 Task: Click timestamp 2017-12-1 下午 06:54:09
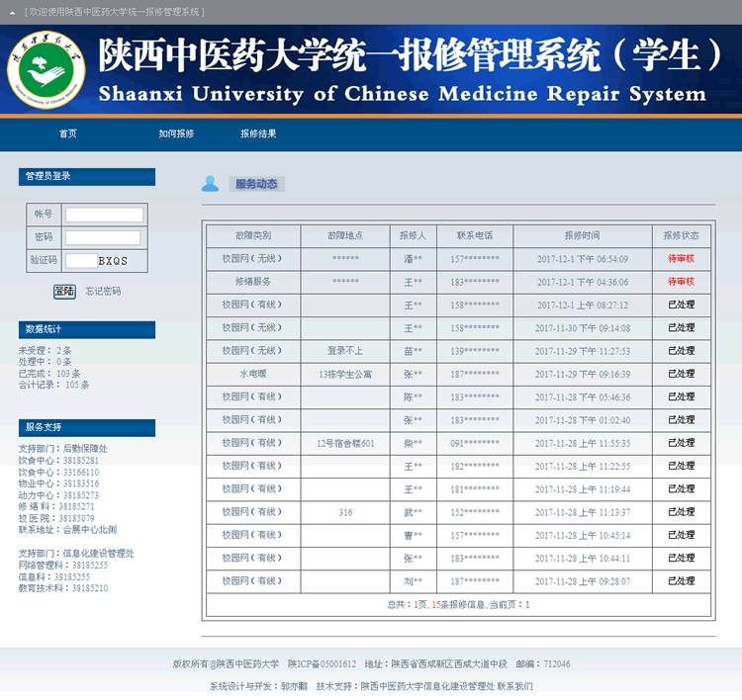583,259
